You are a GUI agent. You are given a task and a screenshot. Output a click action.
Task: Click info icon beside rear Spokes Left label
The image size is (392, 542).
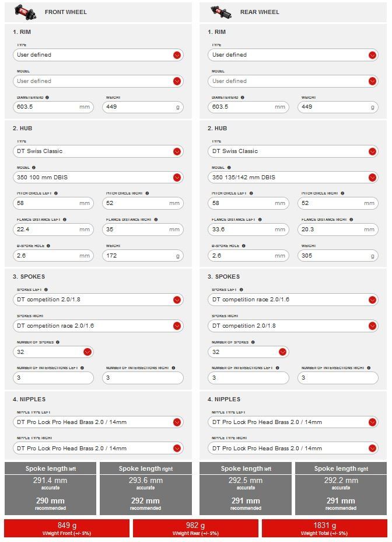pyautogui.click(x=241, y=290)
